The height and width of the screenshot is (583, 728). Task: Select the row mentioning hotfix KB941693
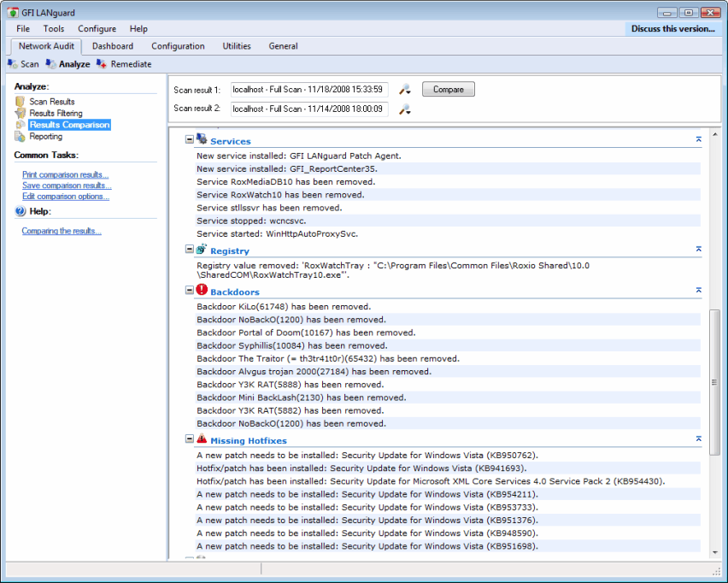(448, 468)
